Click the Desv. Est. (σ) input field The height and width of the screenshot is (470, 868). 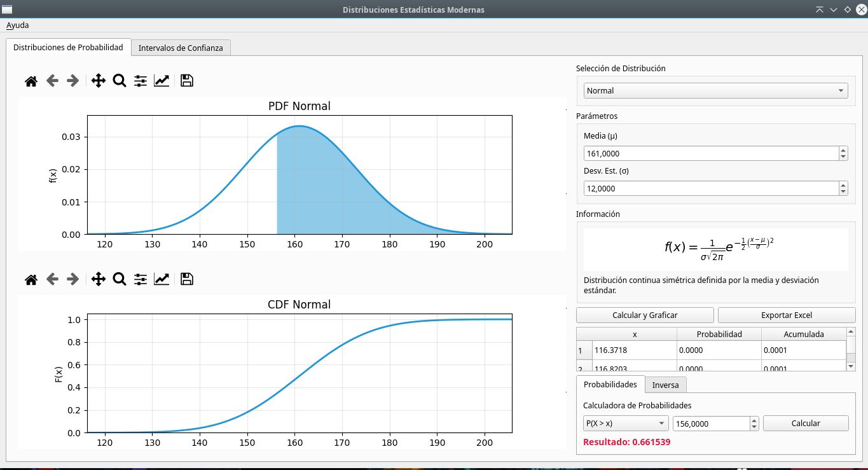click(x=711, y=188)
